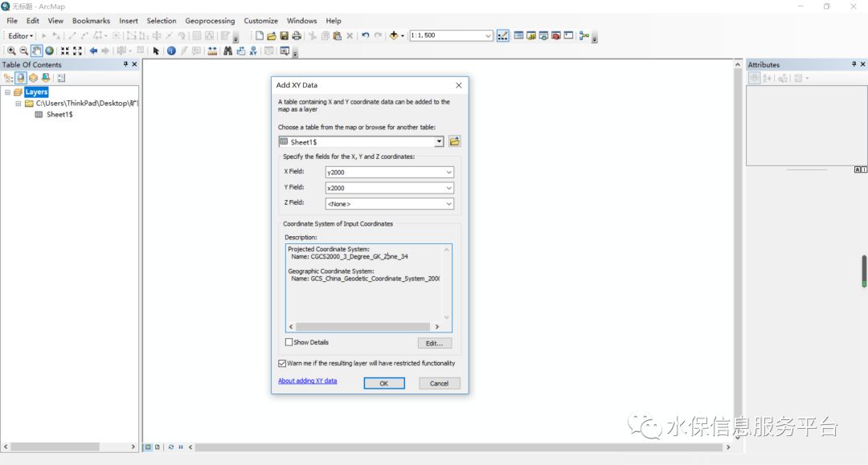Open the Customize menu
Viewport: 868px width, 465px height.
click(x=260, y=20)
